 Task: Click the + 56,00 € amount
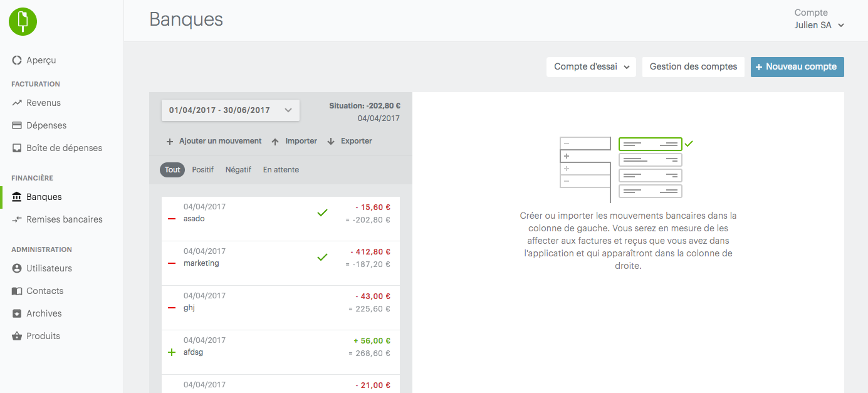[372, 341]
